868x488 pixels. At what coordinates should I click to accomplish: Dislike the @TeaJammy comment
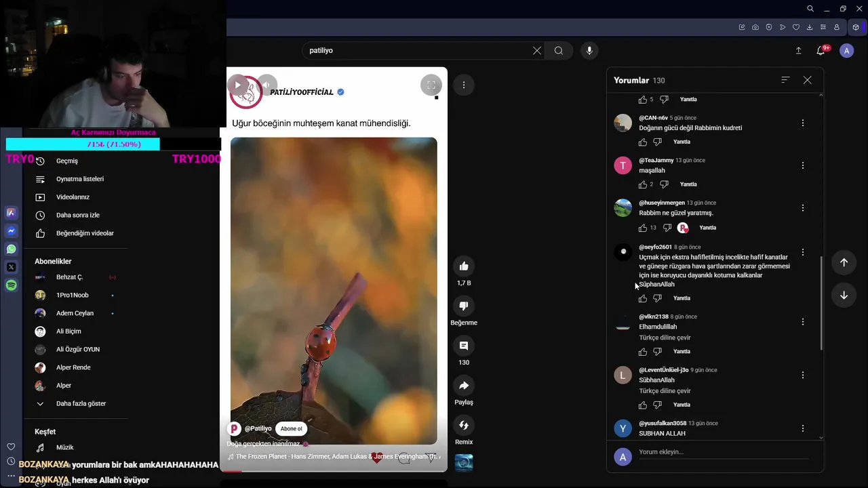tap(664, 184)
